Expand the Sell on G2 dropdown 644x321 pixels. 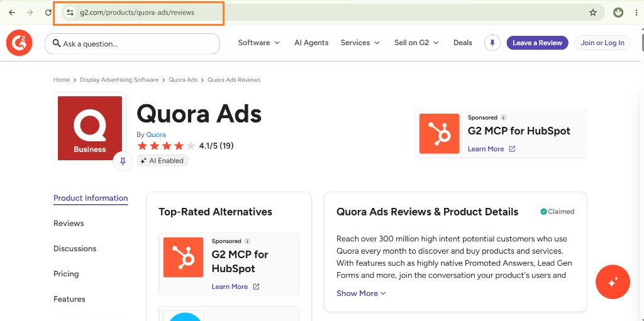point(416,43)
